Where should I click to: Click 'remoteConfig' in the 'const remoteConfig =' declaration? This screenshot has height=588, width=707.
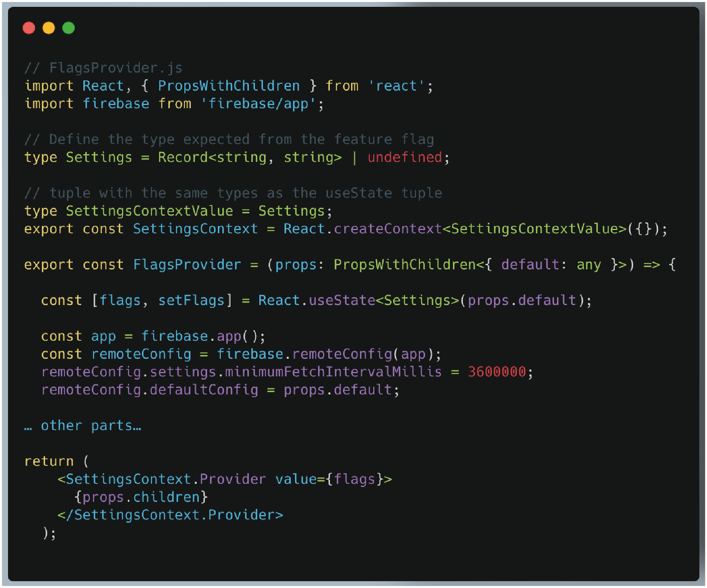[141, 354]
